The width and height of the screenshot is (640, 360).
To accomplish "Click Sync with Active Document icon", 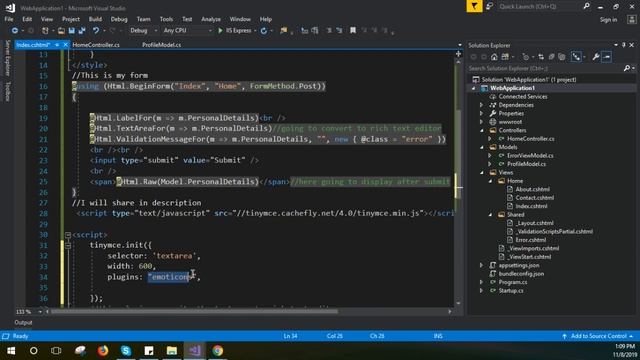I will coord(541,57).
